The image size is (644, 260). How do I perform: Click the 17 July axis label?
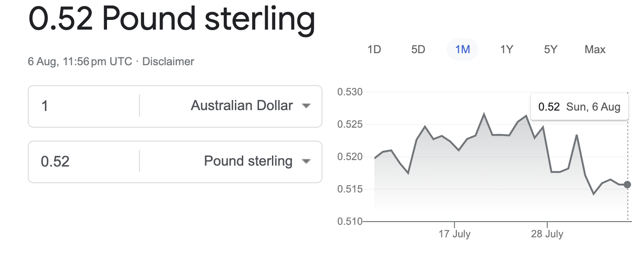(455, 234)
